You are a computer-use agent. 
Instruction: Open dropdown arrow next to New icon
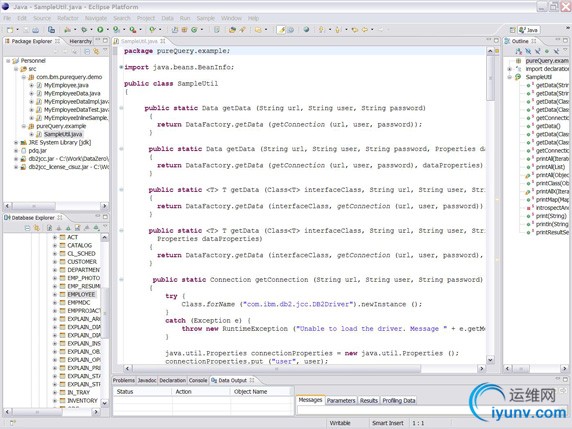pos(18,30)
